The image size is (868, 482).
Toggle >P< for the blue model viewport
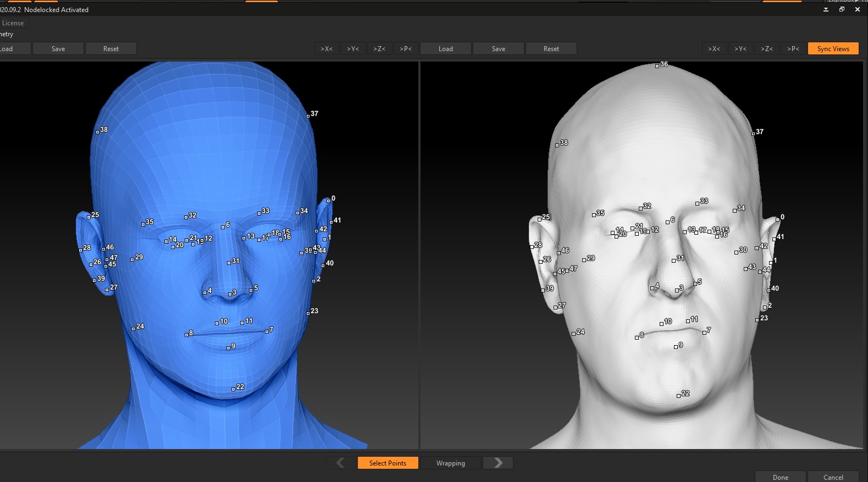pos(406,49)
